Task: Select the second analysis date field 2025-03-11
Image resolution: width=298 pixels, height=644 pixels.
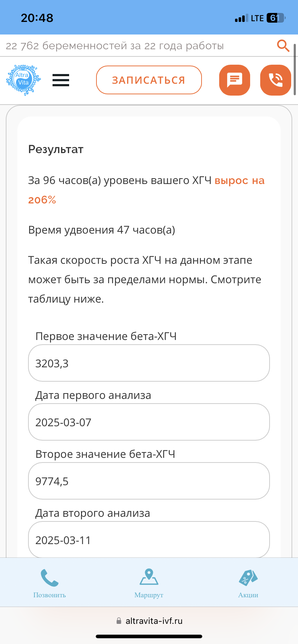Action: (149, 540)
